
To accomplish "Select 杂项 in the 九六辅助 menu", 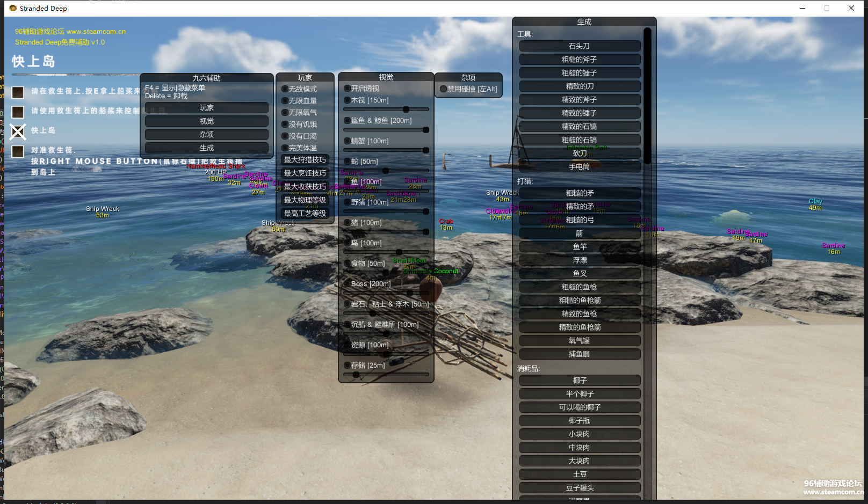I will tap(207, 135).
